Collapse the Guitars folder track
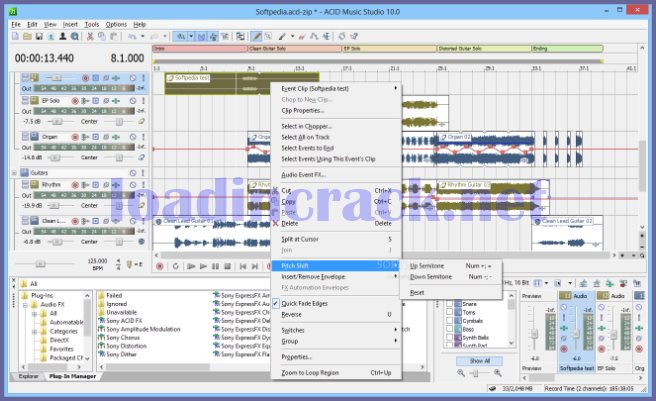Screen dimensions: 656x401 (x=14, y=173)
